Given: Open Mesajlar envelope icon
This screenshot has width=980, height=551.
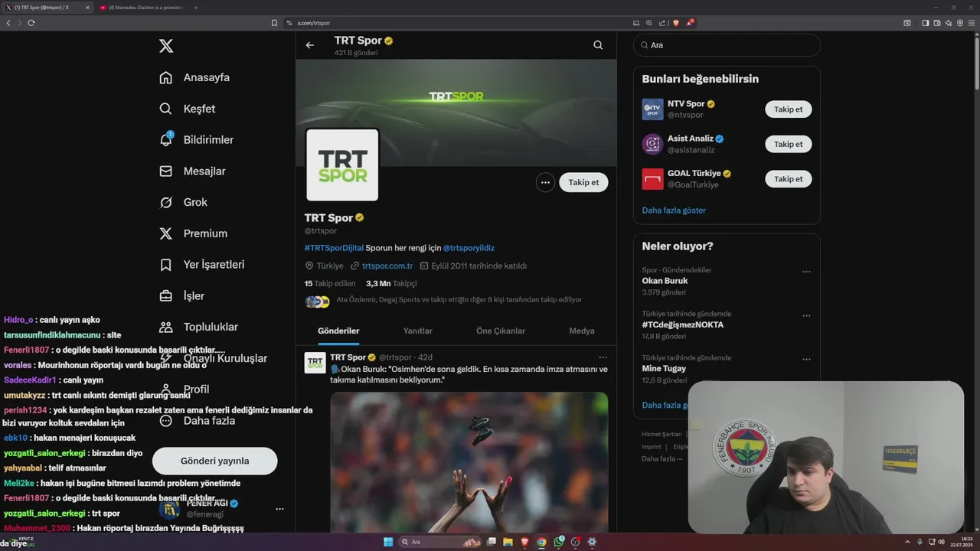Looking at the screenshot, I should (165, 171).
